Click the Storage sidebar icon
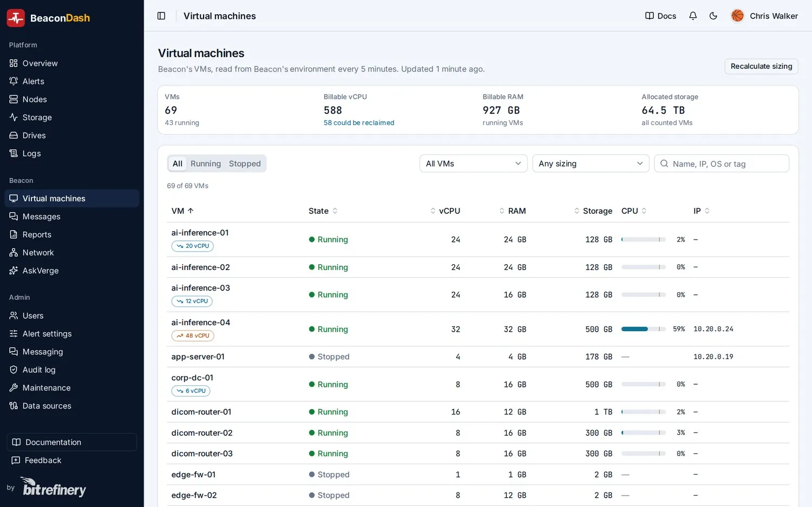The height and width of the screenshot is (507, 812). tap(14, 117)
